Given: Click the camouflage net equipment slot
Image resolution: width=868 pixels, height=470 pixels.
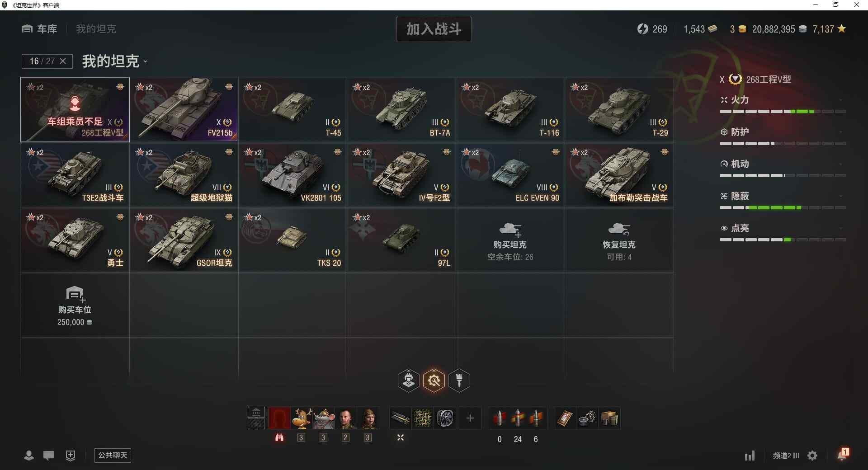Looking at the screenshot, I should (x=423, y=418).
